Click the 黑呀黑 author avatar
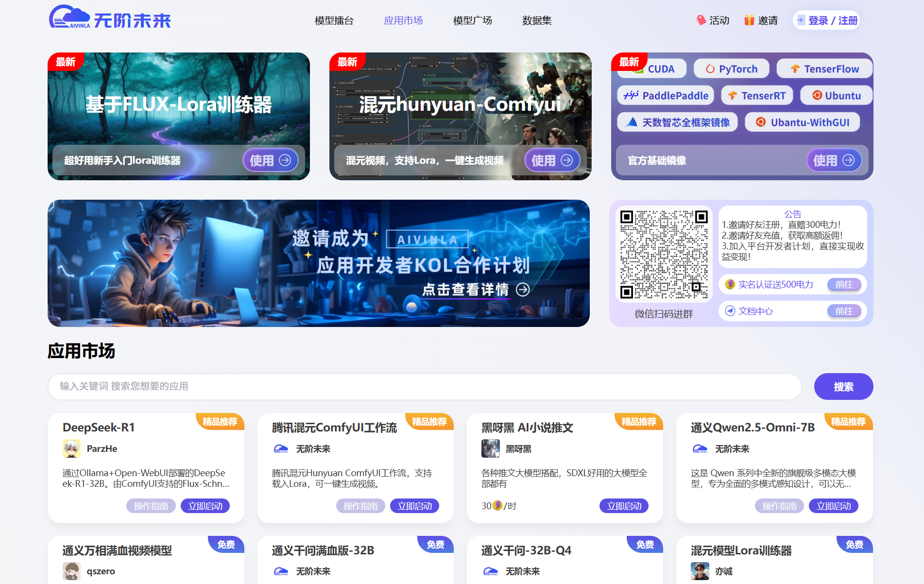Image resolution: width=924 pixels, height=584 pixels. click(490, 448)
